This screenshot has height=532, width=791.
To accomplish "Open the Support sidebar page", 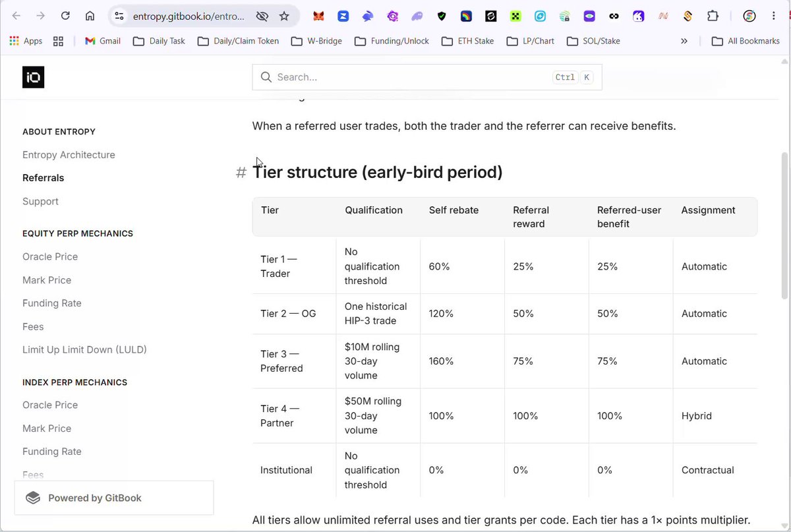I will (40, 201).
